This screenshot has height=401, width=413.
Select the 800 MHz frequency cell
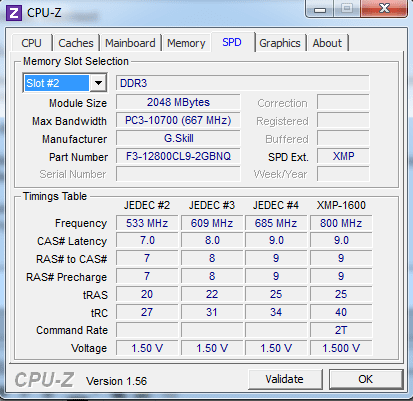click(x=341, y=223)
